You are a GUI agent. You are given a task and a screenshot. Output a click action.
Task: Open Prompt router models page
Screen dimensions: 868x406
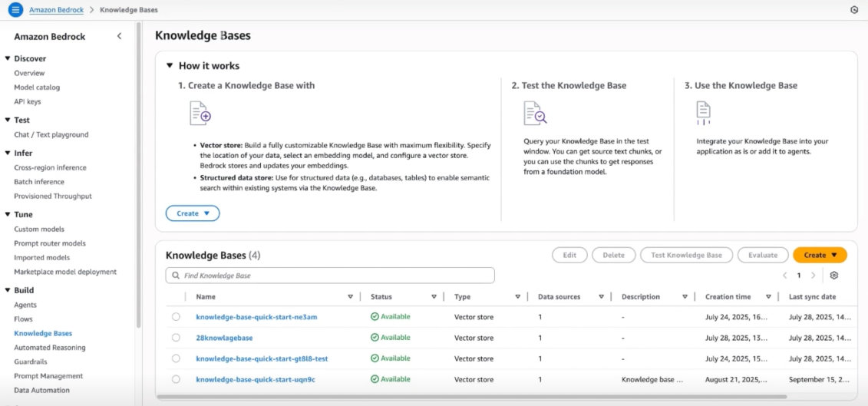tap(50, 244)
